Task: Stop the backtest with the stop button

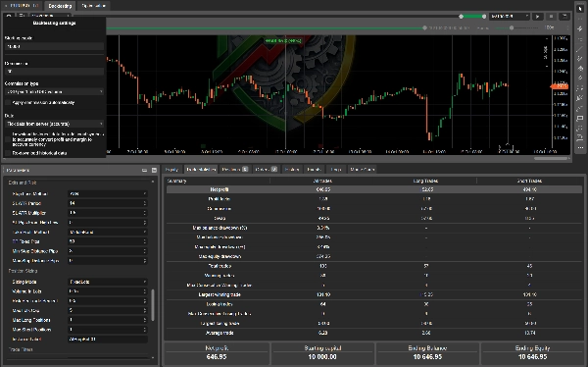Action: 551,17
